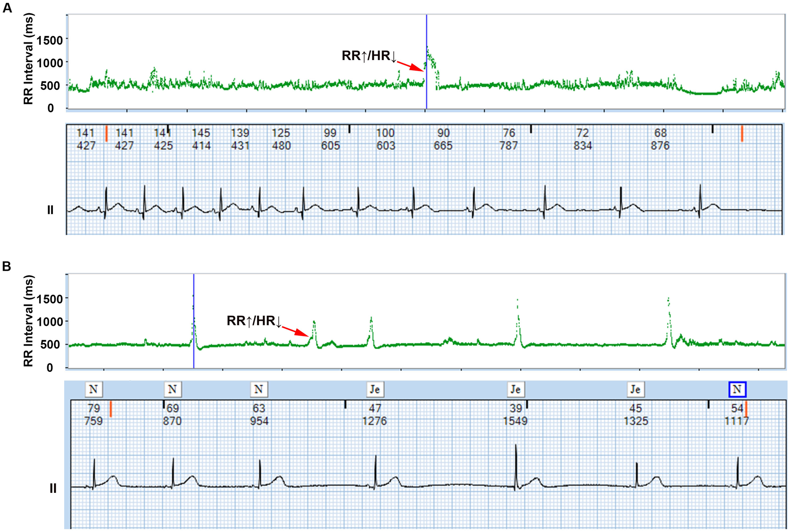Viewport: 789px width, 532px height.
Task: Click the first Je beat annotation box
Action: (x=375, y=390)
